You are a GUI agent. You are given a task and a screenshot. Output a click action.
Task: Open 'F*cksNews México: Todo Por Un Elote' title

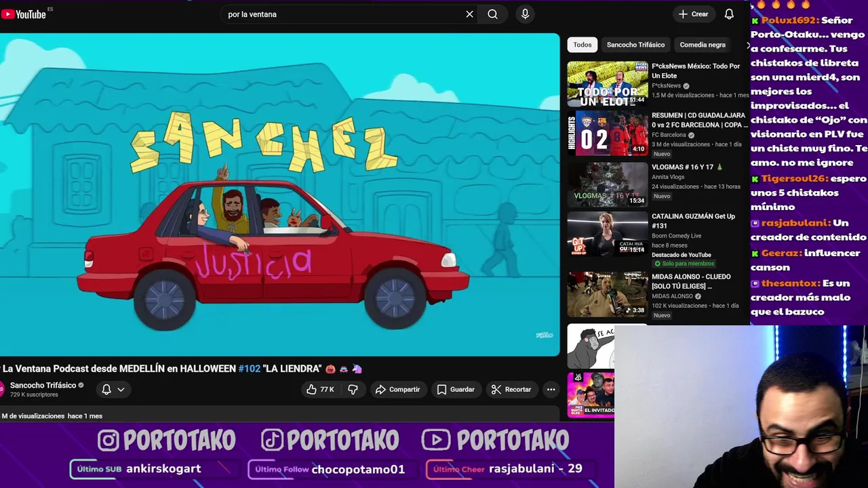696,71
